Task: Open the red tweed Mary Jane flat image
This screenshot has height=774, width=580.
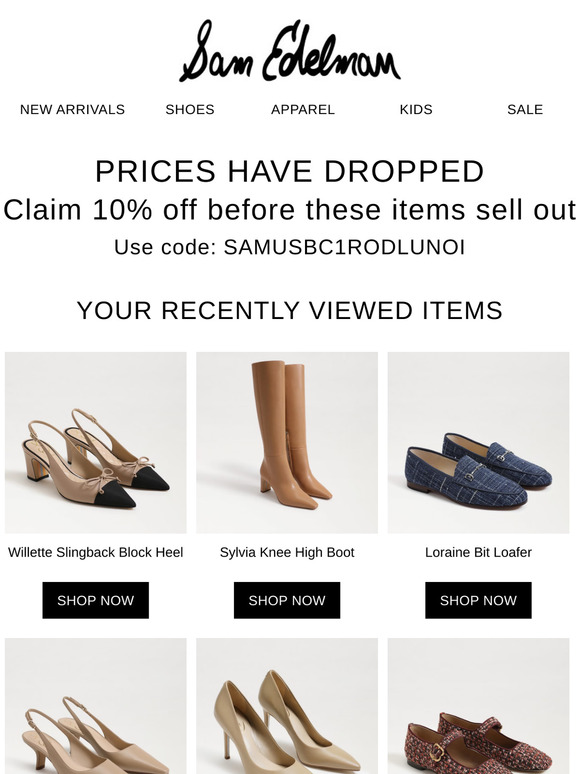Action: click(478, 706)
